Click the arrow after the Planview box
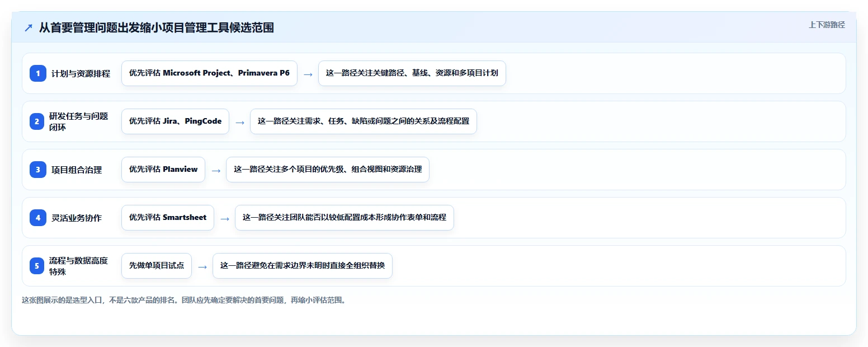The height and width of the screenshot is (347, 868). pos(216,170)
